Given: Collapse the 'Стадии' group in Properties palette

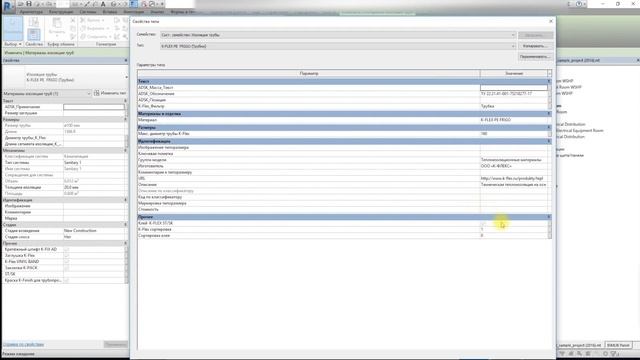Looking at the screenshot, I should coord(125,224).
